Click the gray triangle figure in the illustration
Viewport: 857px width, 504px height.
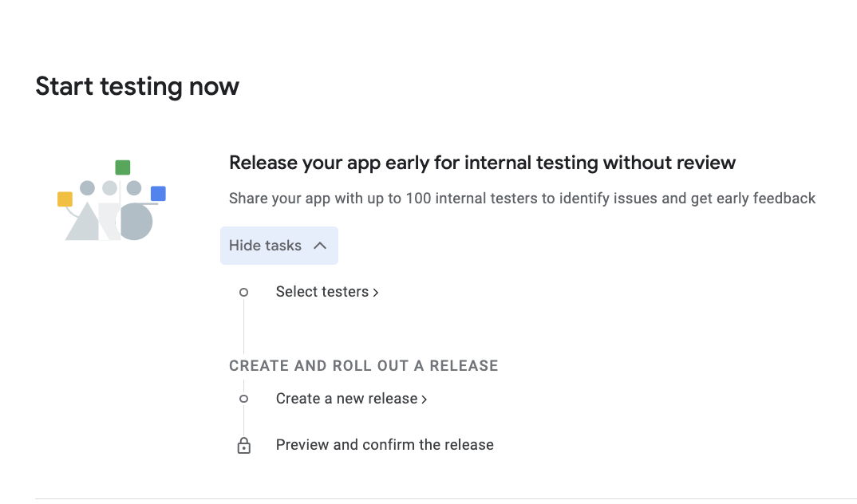pyautogui.click(x=83, y=223)
